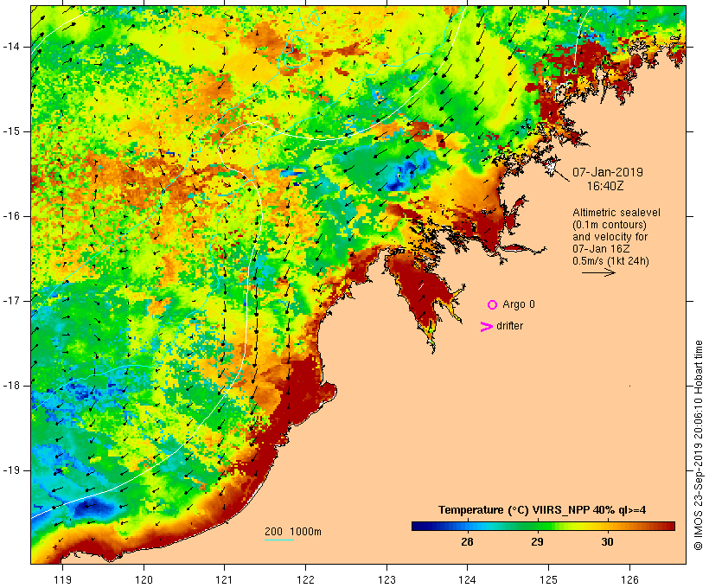
Task: Click the '0.5m/s (1kt 24h)' text
Action: (x=610, y=261)
